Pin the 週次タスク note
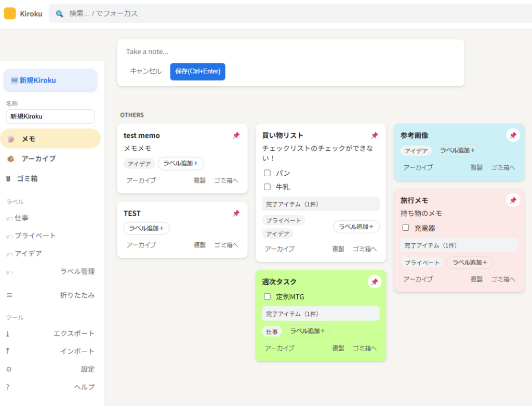This screenshot has width=532, height=406. click(x=375, y=282)
